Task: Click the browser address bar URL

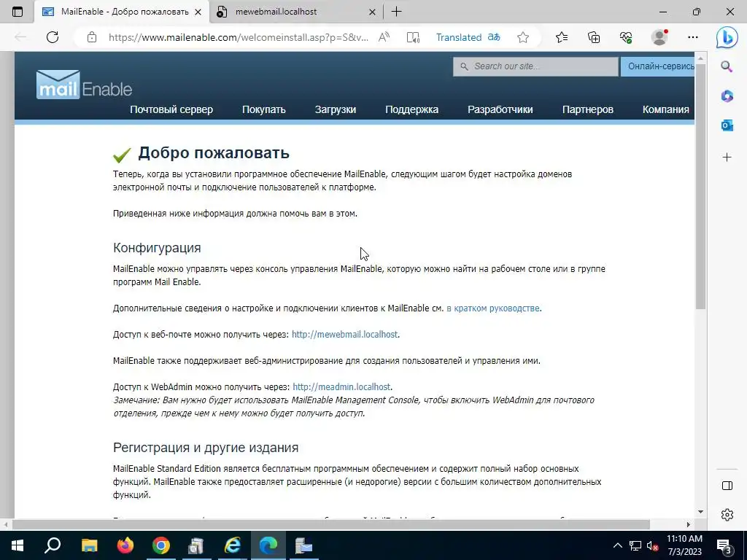Action: pyautogui.click(x=239, y=37)
